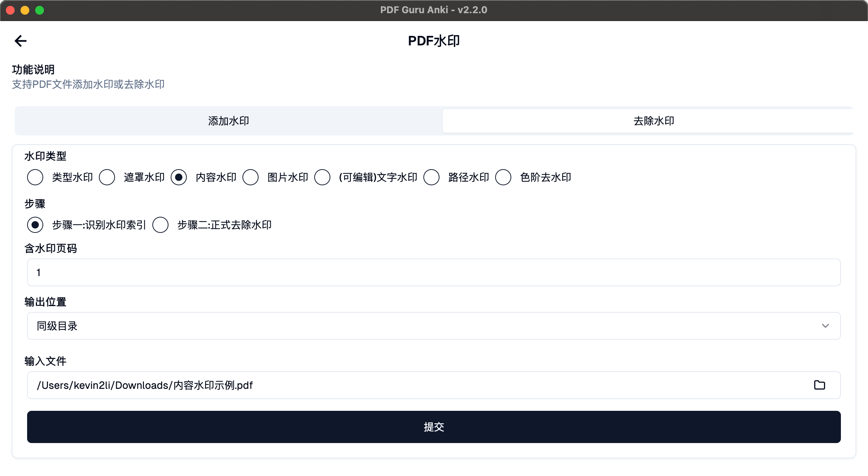Image resolution: width=868 pixels, height=476 pixels.
Task: Select the 路径水印 radio button
Action: click(431, 177)
